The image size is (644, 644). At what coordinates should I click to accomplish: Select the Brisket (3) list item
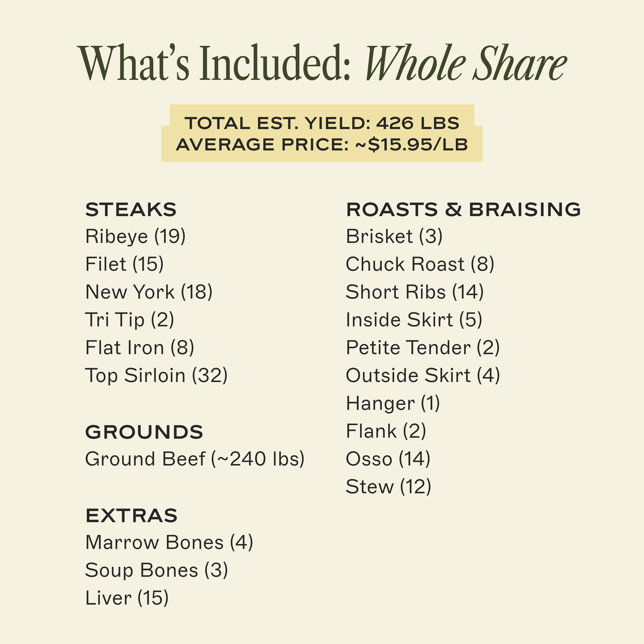tap(394, 237)
